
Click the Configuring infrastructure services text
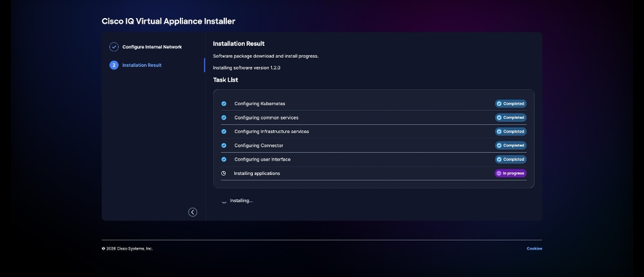(271, 131)
